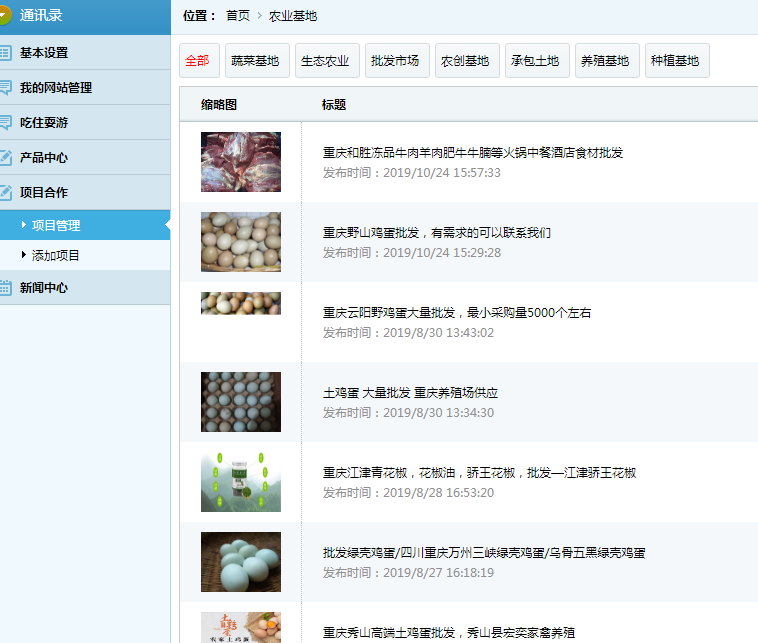The width and height of the screenshot is (758, 643).
Task: Open the green-shell eggs thumbnail image
Action: [x=241, y=562]
